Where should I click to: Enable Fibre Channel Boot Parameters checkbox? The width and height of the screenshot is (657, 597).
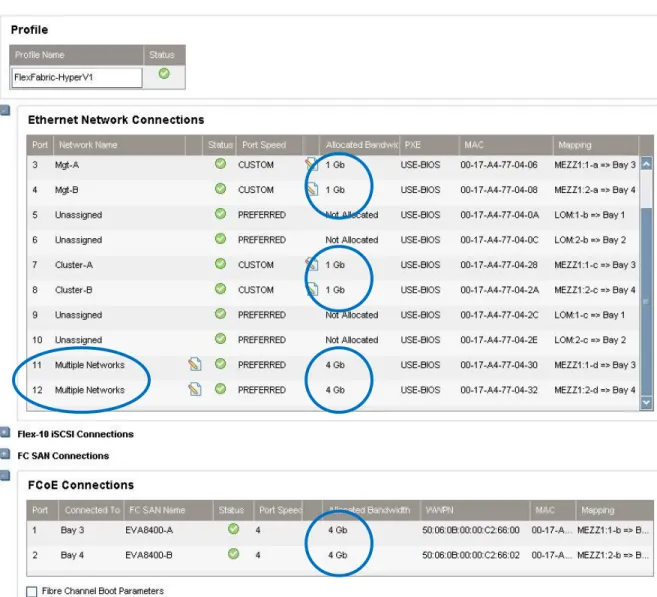point(31,591)
